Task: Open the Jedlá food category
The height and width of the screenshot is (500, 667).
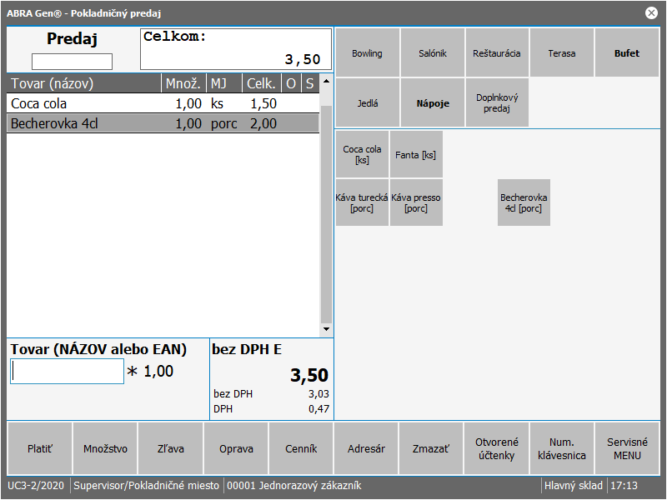Action: (366, 102)
